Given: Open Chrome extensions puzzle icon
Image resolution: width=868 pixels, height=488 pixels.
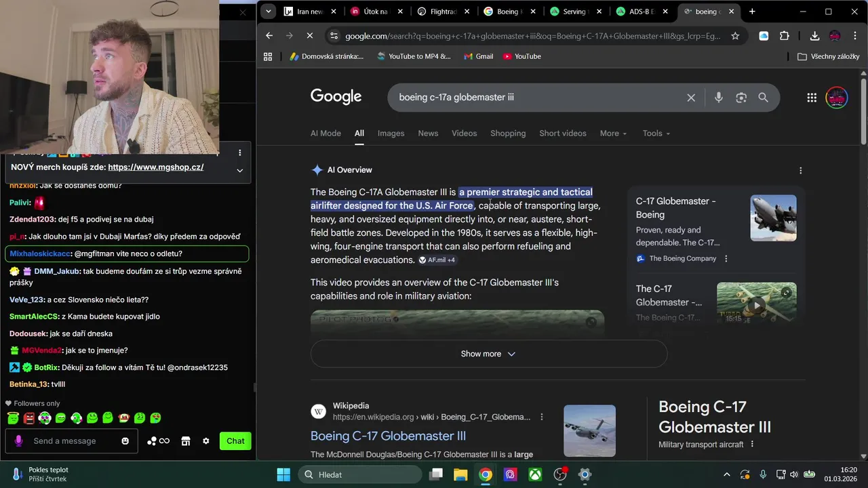Looking at the screenshot, I should click(x=785, y=36).
